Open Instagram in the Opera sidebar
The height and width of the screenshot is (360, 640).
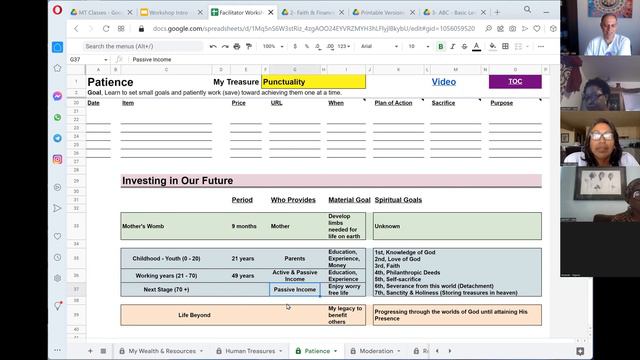coord(58,159)
